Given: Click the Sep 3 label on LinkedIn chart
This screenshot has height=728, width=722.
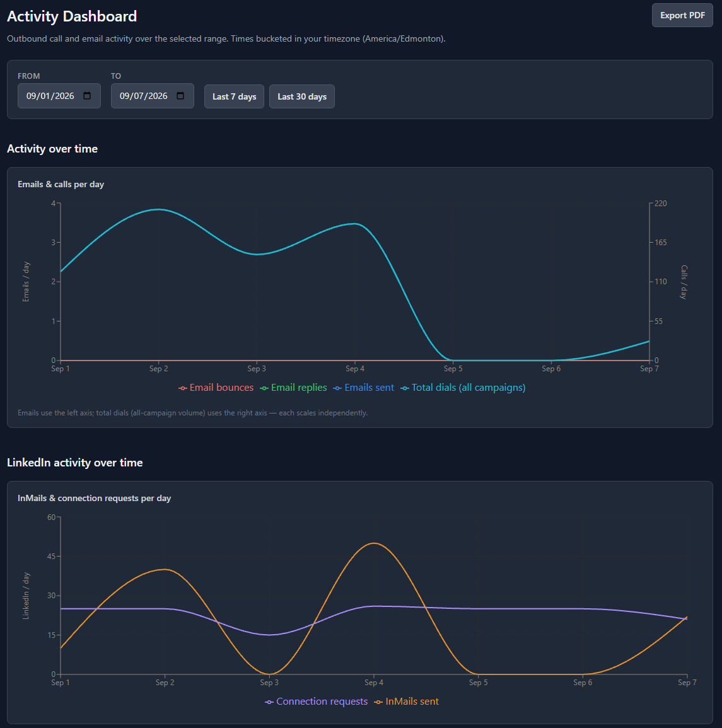Looking at the screenshot, I should [x=269, y=683].
